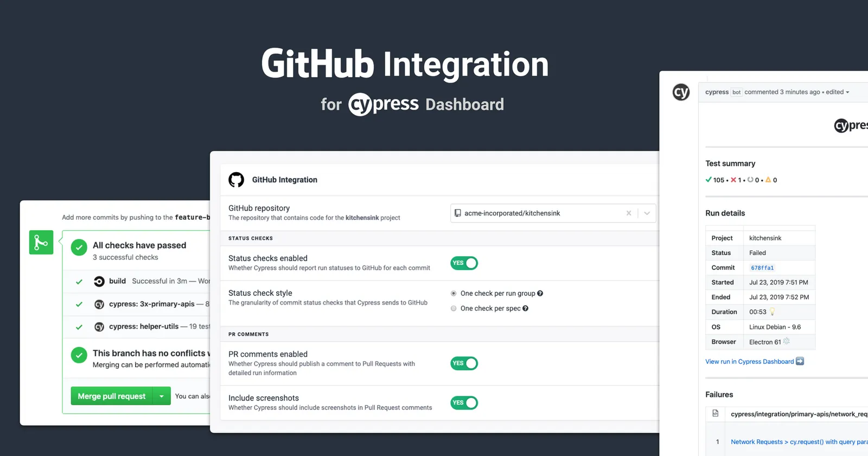
Task: Click the cypress 3x-primary-apis check icon
Action: tap(99, 305)
